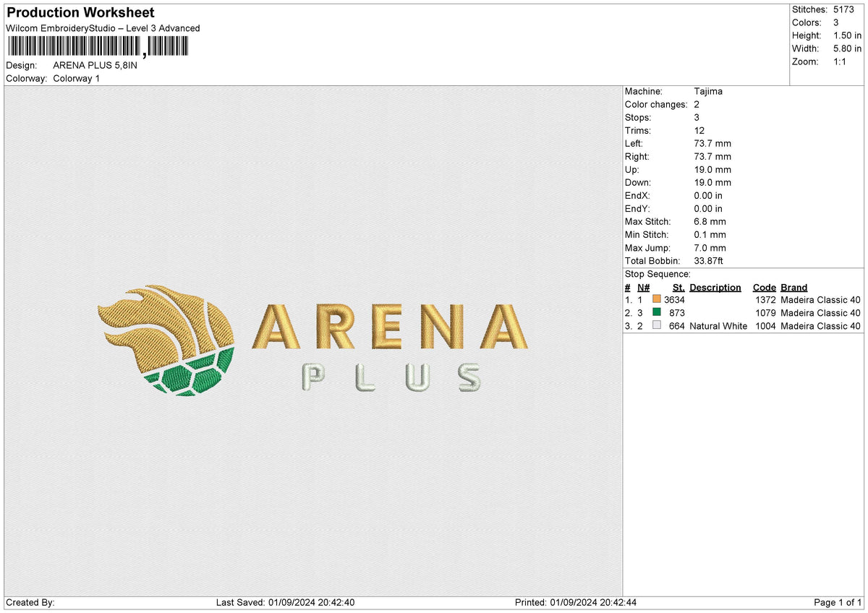868x613 pixels.
Task: Click Madeira Classic 40 in the 1079 row
Action: point(821,312)
